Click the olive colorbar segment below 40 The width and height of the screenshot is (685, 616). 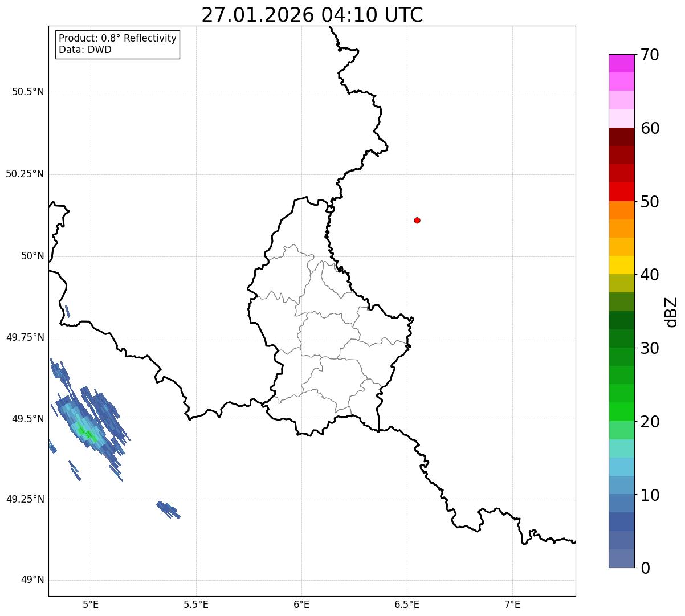621,284
